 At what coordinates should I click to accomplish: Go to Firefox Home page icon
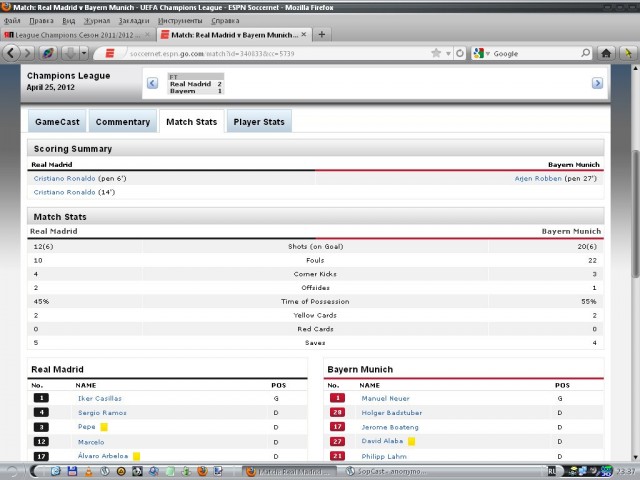coord(606,53)
